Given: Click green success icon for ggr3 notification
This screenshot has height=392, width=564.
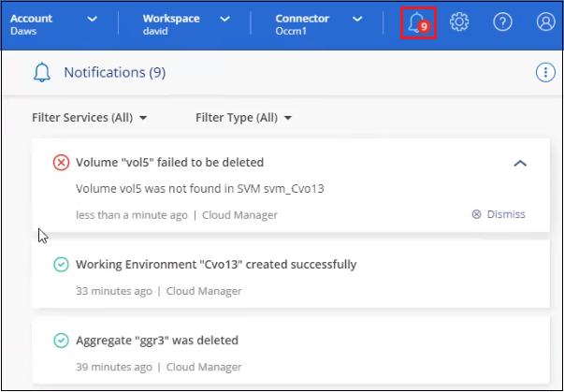Looking at the screenshot, I should (x=61, y=341).
